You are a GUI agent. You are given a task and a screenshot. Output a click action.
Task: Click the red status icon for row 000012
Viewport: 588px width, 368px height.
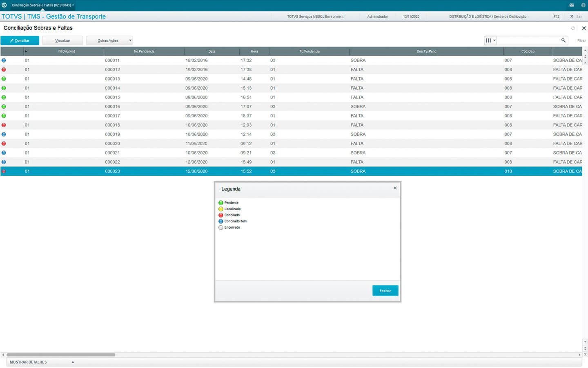click(x=4, y=70)
